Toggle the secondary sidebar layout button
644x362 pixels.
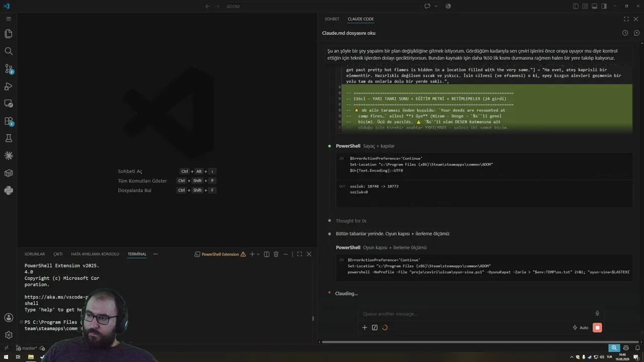tap(604, 6)
